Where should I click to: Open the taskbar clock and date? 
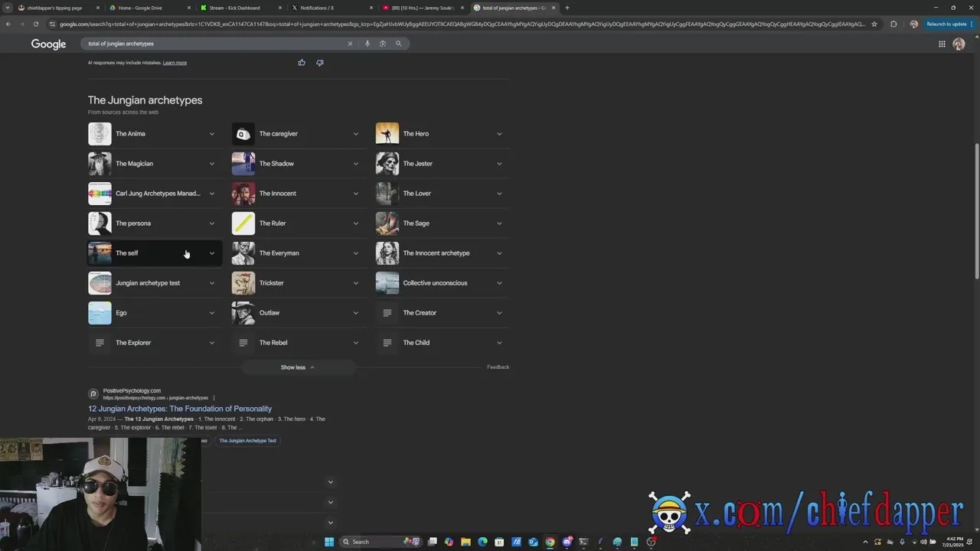pyautogui.click(x=954, y=542)
